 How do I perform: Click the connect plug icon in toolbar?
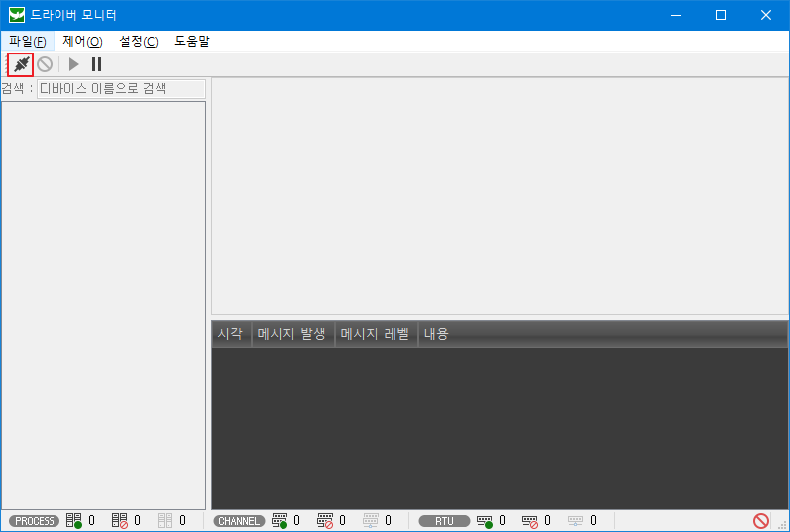[x=21, y=64]
